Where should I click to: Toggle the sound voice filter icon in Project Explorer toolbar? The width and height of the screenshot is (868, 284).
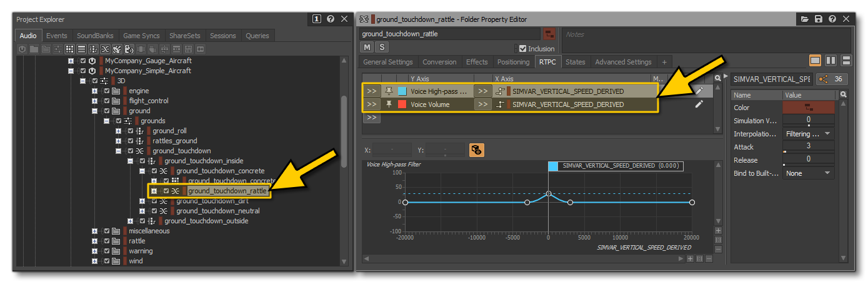(129, 49)
